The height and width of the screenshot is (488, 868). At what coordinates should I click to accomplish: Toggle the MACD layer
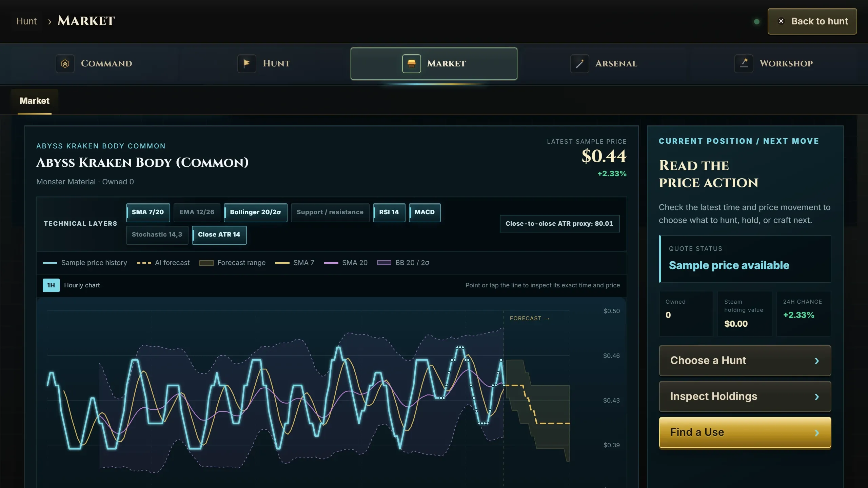425,212
